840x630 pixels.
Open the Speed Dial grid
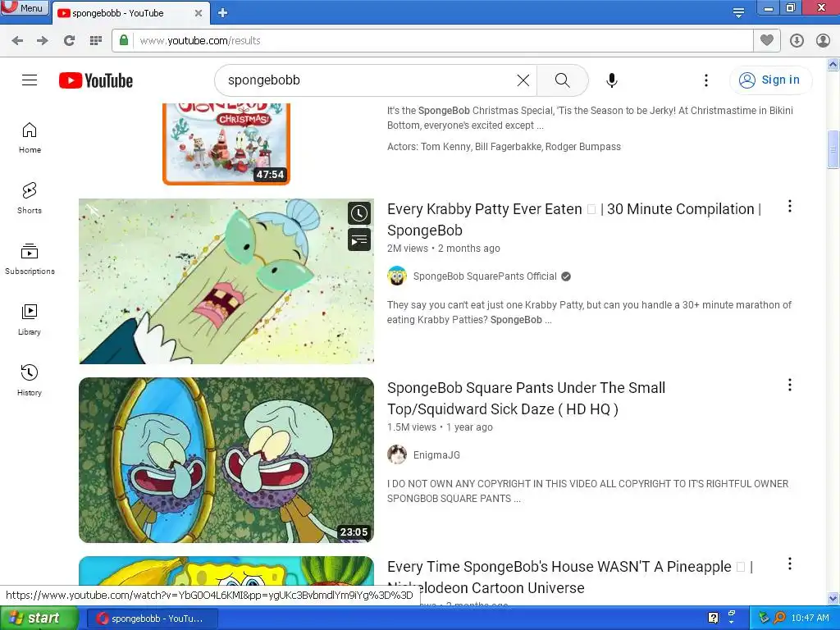pos(96,41)
